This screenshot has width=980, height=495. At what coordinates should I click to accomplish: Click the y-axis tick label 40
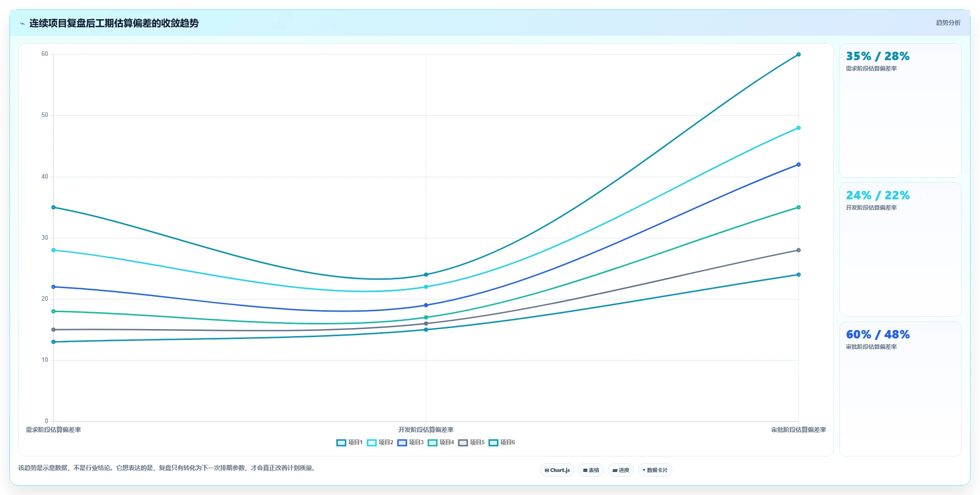[x=45, y=177]
